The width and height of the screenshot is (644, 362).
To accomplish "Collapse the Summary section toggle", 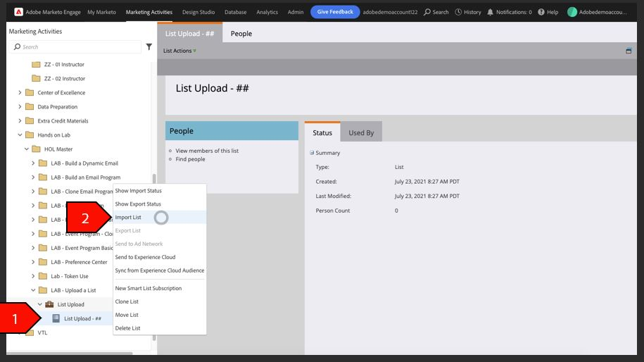I will point(312,153).
